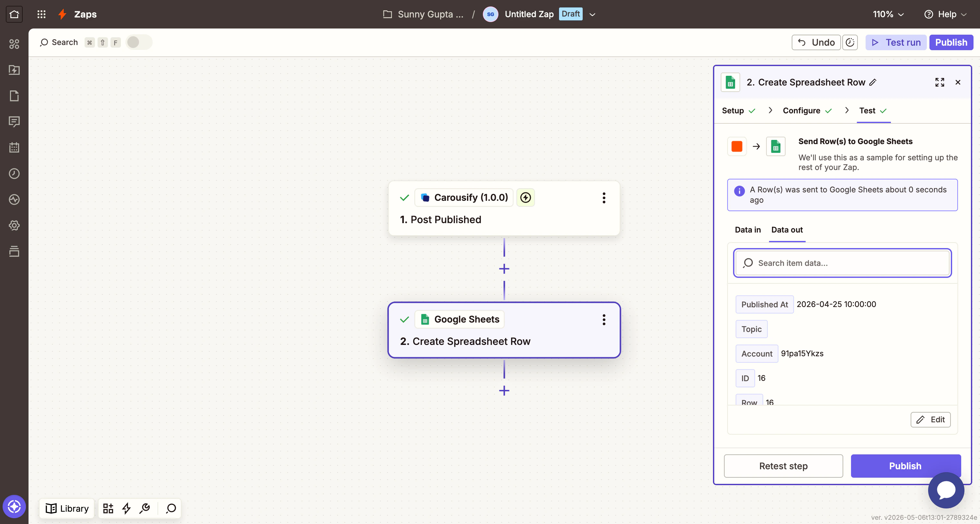The image size is (980, 524).
Task: Switch to the Setup tab
Action: tap(739, 111)
